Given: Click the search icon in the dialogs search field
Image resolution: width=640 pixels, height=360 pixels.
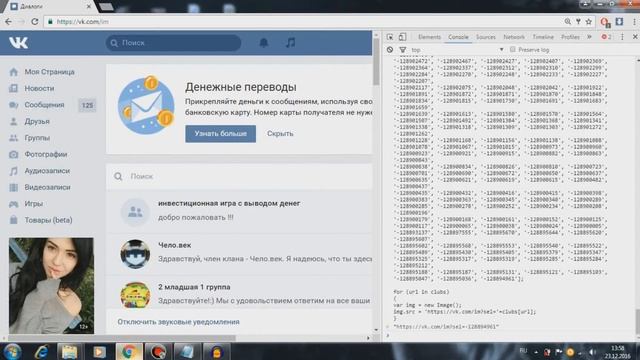Looking at the screenshot, I should (118, 176).
